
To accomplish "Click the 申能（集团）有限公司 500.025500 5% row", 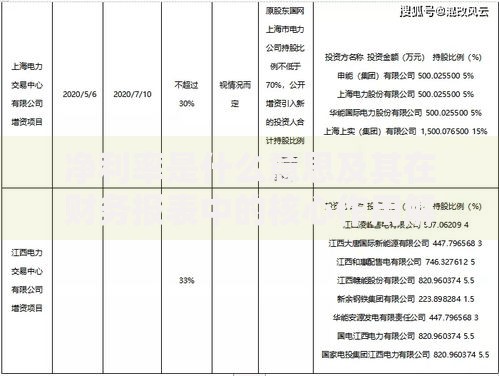I will point(406,76).
